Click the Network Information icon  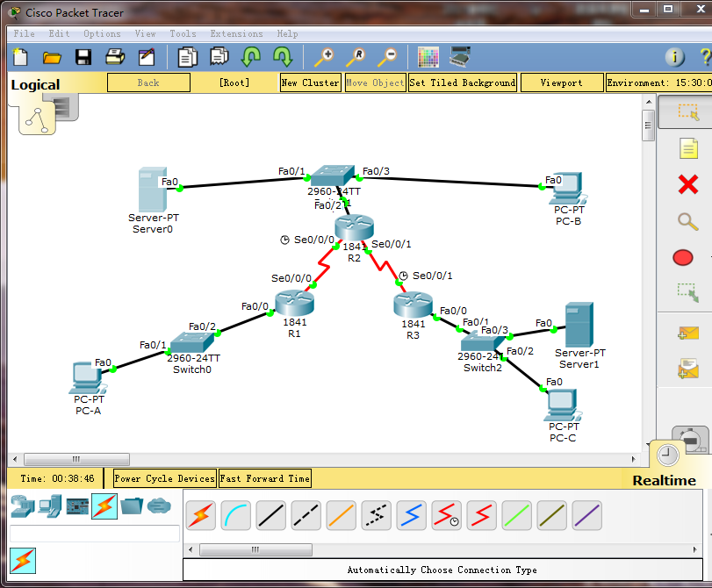[674, 57]
